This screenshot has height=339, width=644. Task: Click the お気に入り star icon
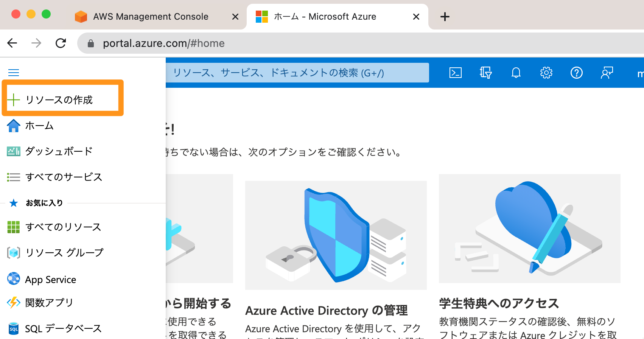[14, 203]
